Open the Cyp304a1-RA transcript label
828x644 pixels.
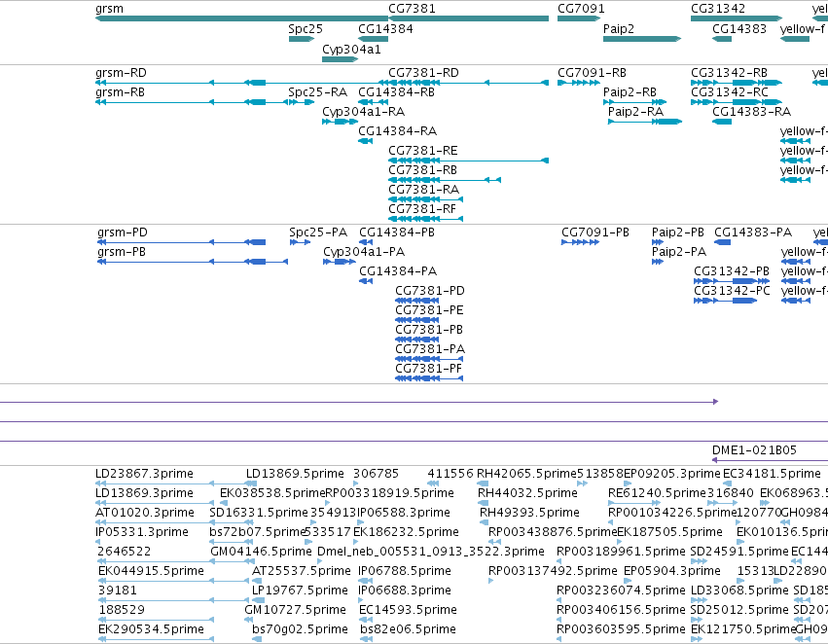click(363, 112)
